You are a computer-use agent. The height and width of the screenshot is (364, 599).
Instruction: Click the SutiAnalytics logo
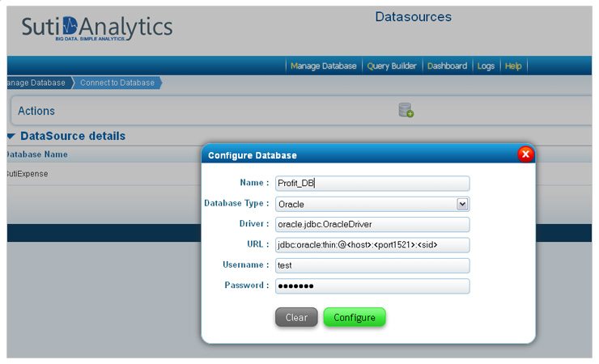pos(97,28)
